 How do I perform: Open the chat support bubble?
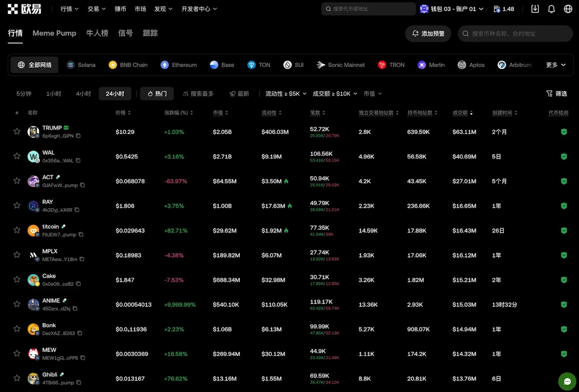tap(567, 381)
